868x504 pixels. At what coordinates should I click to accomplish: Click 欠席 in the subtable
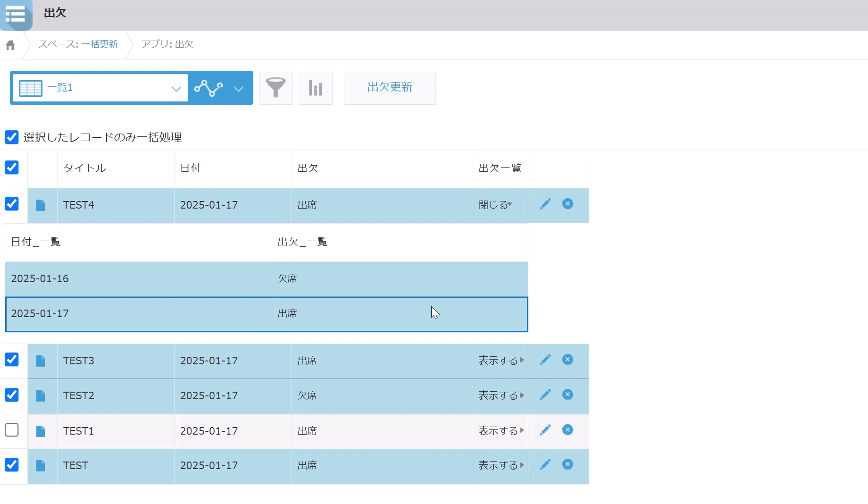(x=287, y=279)
